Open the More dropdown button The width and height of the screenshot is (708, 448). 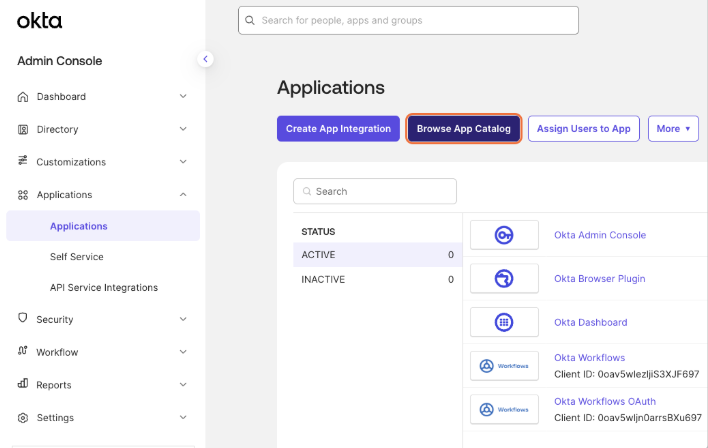[x=673, y=129]
